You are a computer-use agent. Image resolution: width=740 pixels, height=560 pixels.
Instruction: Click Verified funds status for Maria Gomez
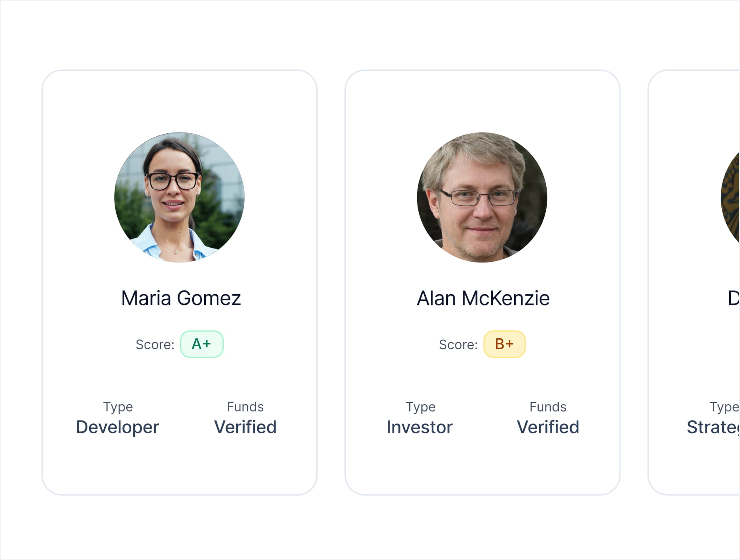pyautogui.click(x=245, y=427)
